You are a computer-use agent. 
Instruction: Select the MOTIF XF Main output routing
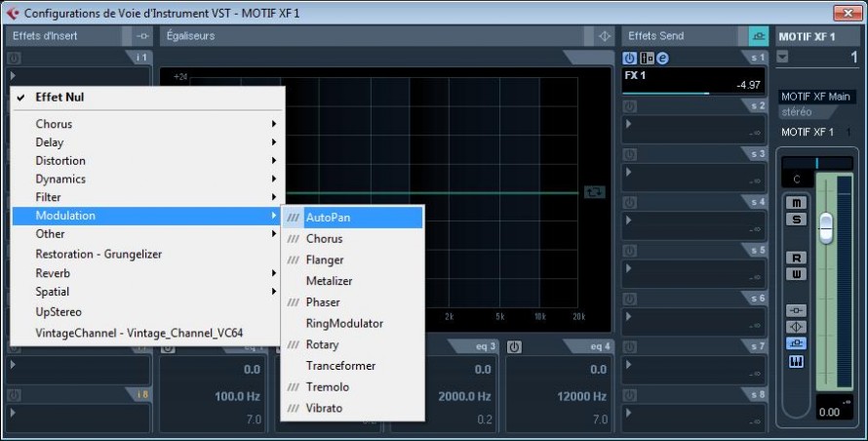click(x=816, y=97)
